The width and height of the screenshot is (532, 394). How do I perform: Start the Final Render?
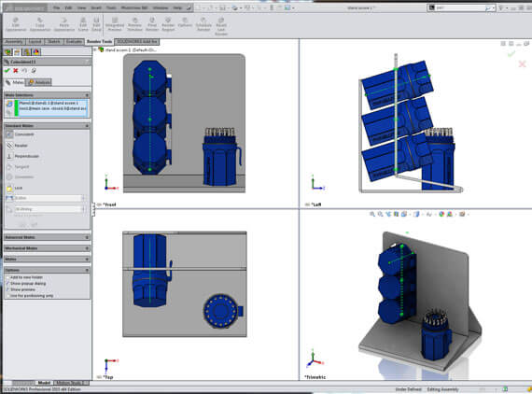152,25
